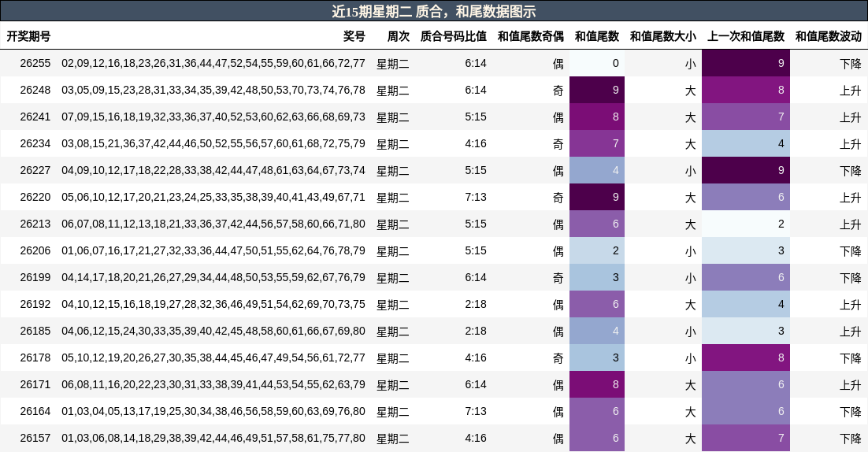The width and height of the screenshot is (868, 452).
Task: Click 星期二 in row 26213
Action: coord(393,224)
